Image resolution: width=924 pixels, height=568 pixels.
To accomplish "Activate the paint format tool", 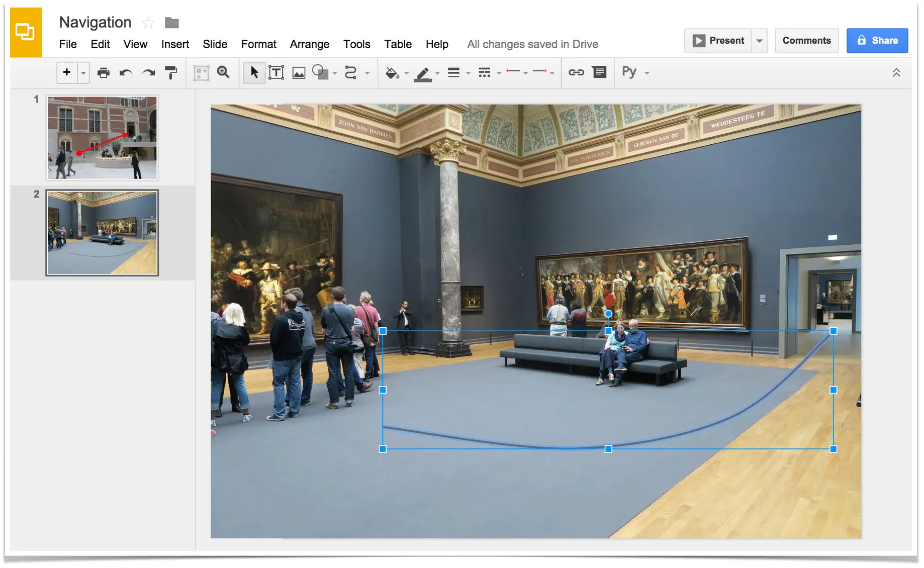I will click(171, 73).
